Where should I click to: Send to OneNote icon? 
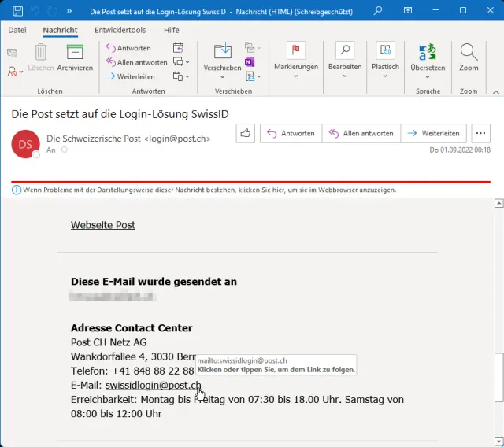(250, 62)
